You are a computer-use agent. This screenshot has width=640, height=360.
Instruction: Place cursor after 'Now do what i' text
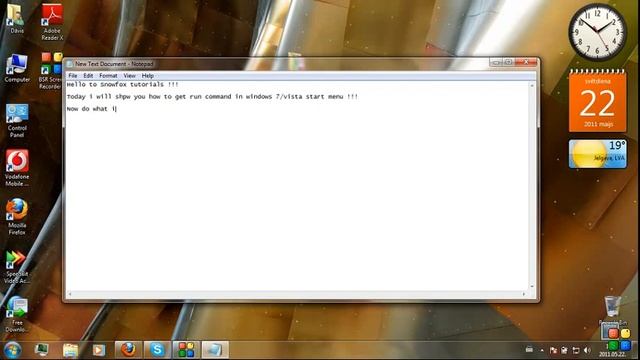click(117, 109)
